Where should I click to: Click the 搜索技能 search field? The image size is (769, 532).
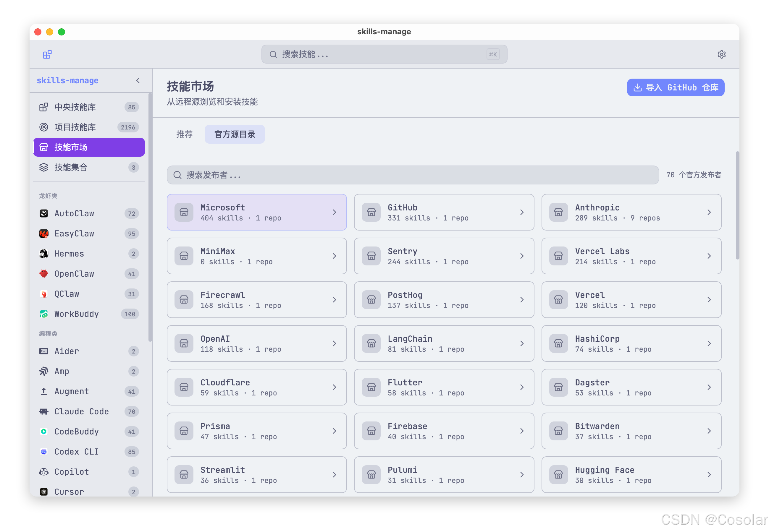(384, 54)
